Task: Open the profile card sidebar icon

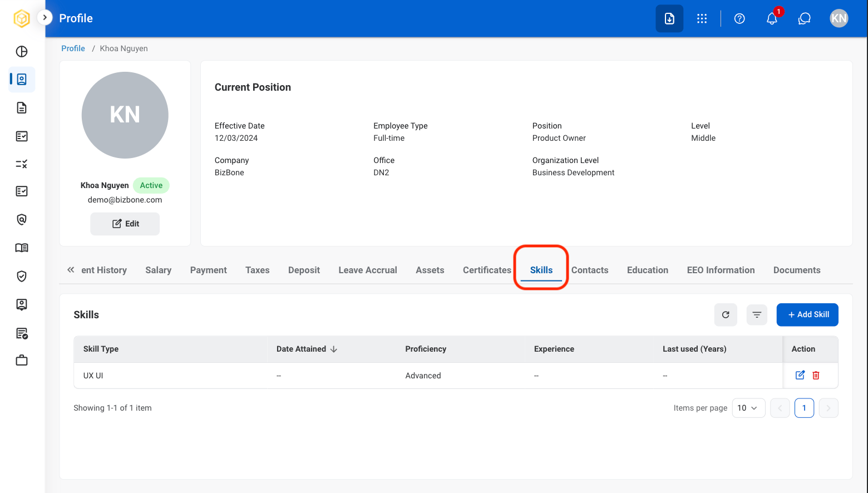Action: tap(22, 80)
